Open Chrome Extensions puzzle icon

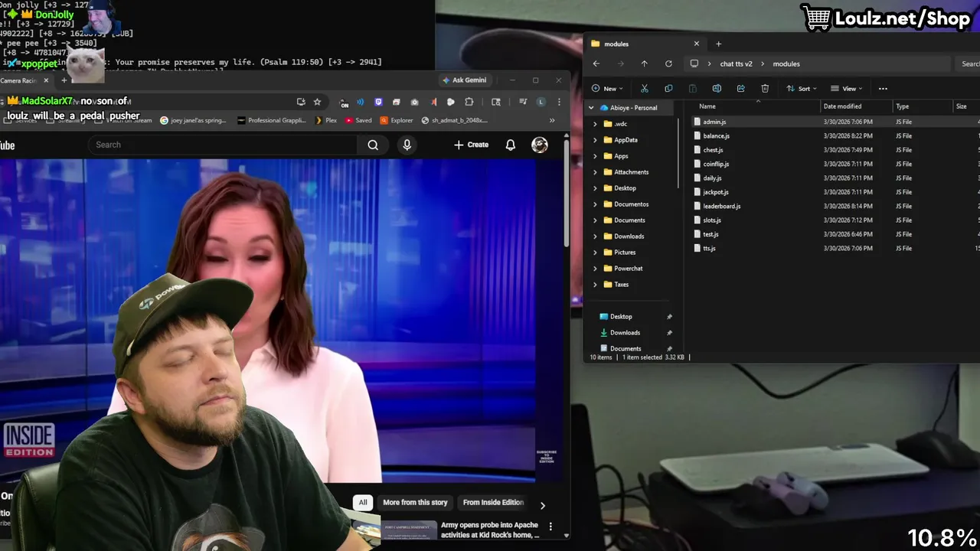[x=469, y=102]
